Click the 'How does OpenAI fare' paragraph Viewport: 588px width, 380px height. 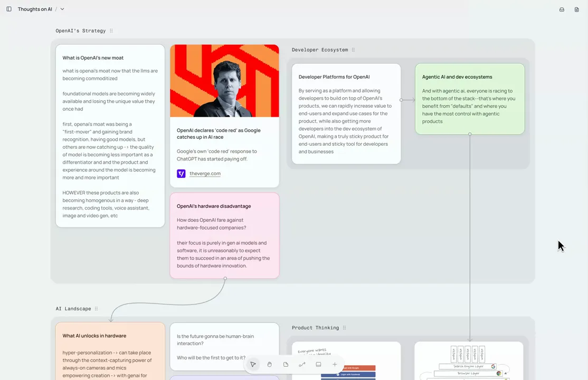(212, 224)
